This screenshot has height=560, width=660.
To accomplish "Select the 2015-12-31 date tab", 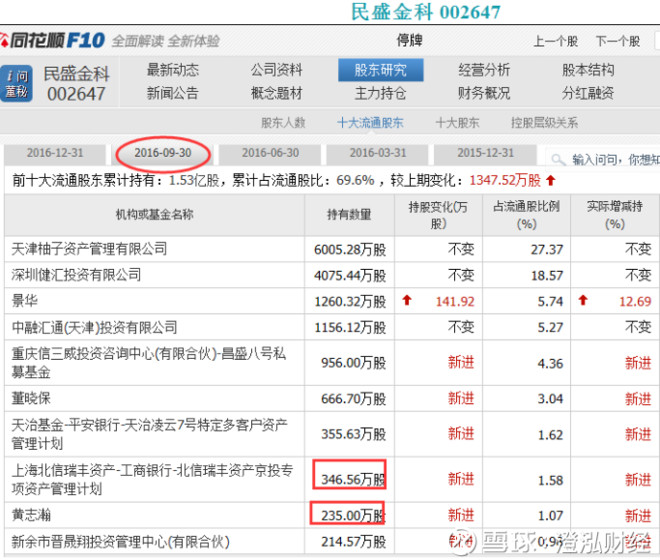I will [486, 153].
